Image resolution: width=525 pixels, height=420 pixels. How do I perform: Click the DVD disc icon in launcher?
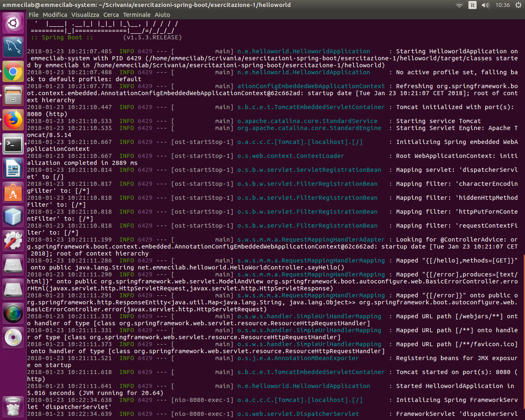tap(13, 338)
